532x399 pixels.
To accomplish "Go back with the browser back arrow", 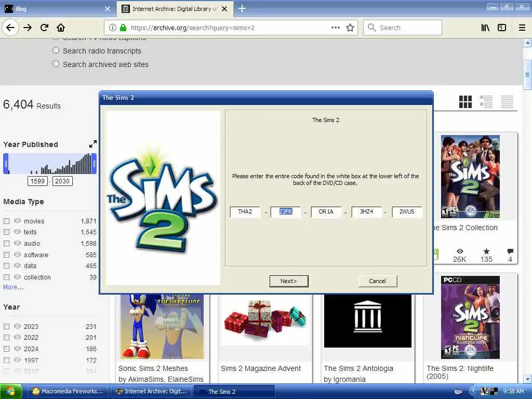I will [10, 28].
